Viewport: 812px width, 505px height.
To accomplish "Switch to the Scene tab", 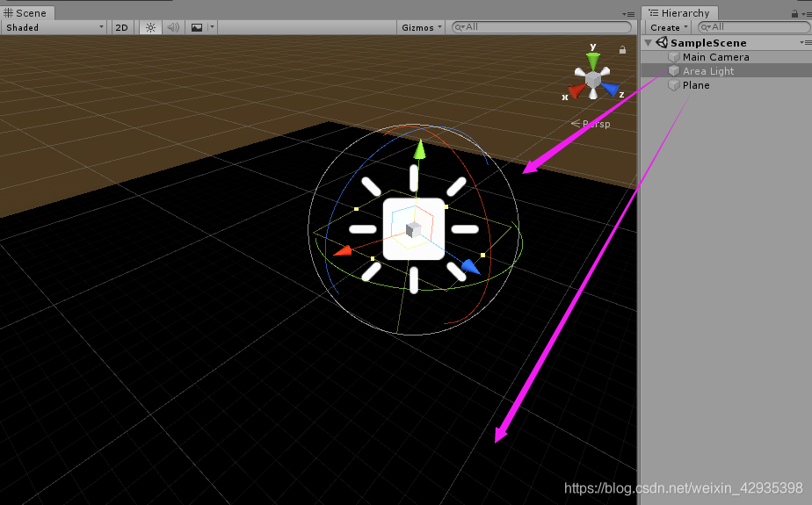I will pos(25,13).
